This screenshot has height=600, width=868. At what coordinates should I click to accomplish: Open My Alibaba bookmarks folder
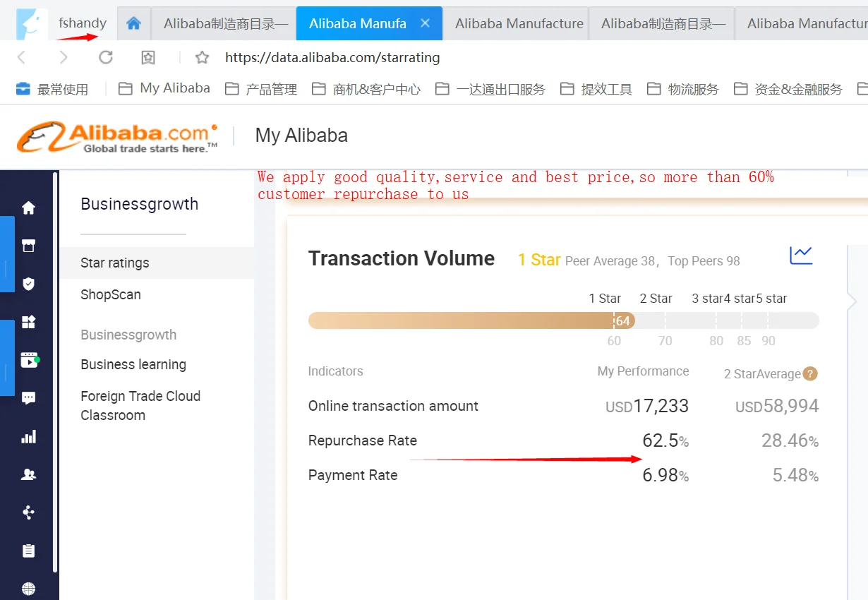click(x=164, y=88)
